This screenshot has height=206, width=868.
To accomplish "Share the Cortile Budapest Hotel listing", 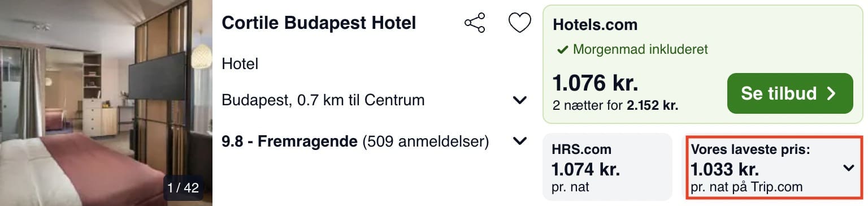I will (x=474, y=23).
